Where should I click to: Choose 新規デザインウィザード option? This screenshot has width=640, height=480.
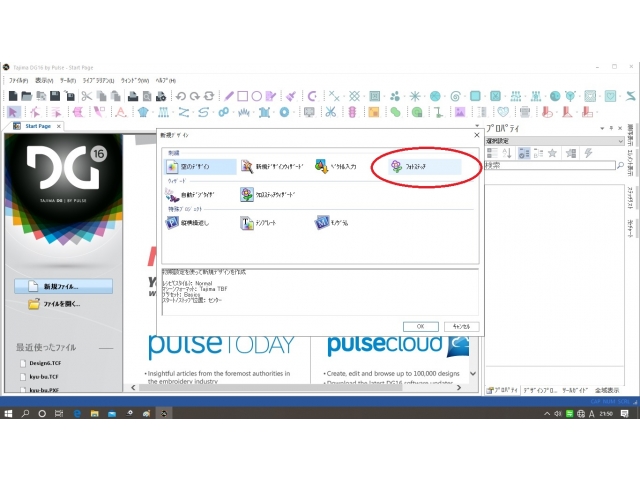(272, 167)
